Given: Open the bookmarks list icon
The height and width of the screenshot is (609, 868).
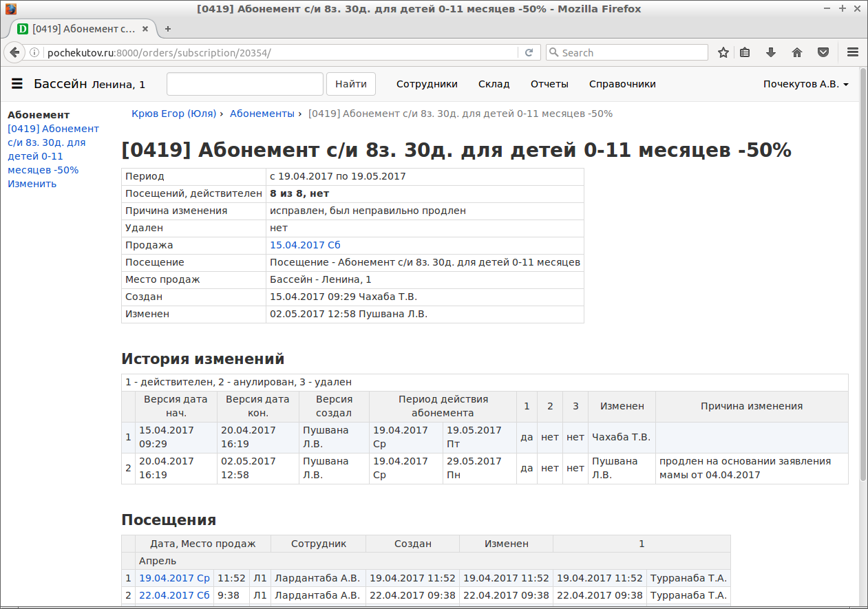Looking at the screenshot, I should pos(745,52).
